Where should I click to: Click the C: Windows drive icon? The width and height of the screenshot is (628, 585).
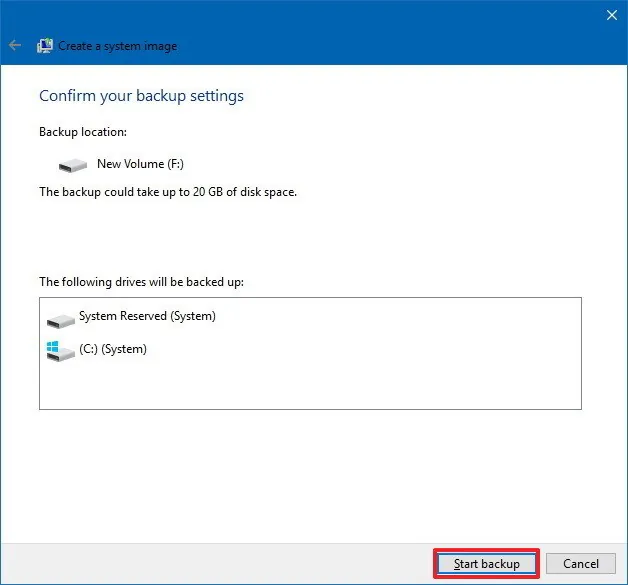pos(60,351)
